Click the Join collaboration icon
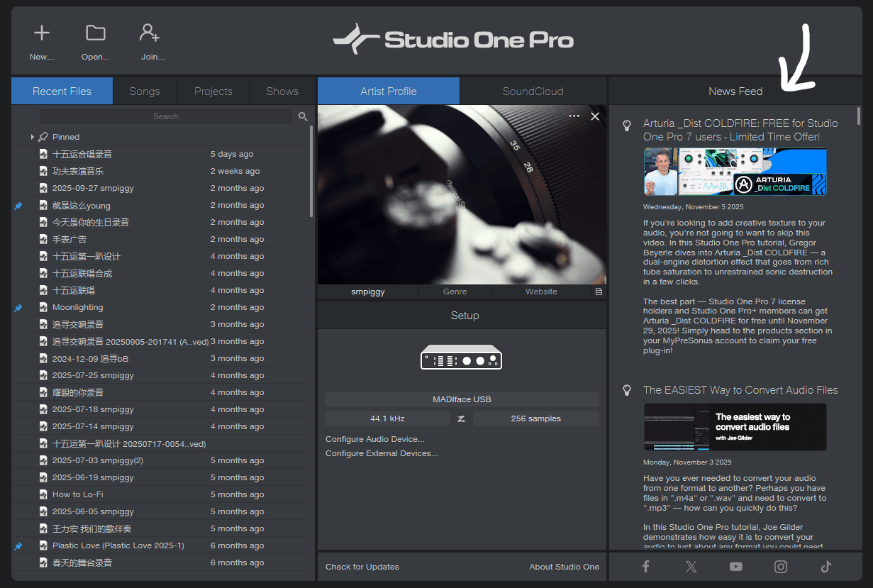 coord(150,33)
